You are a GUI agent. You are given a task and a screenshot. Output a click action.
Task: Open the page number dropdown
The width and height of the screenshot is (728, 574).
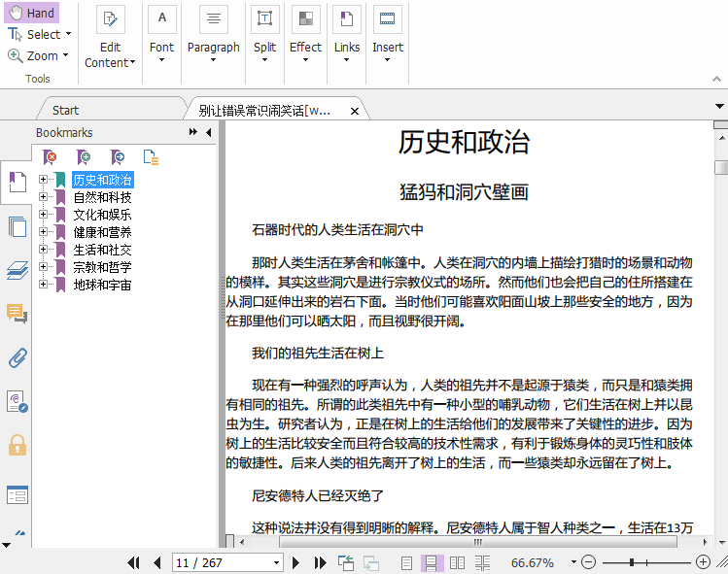(276, 562)
